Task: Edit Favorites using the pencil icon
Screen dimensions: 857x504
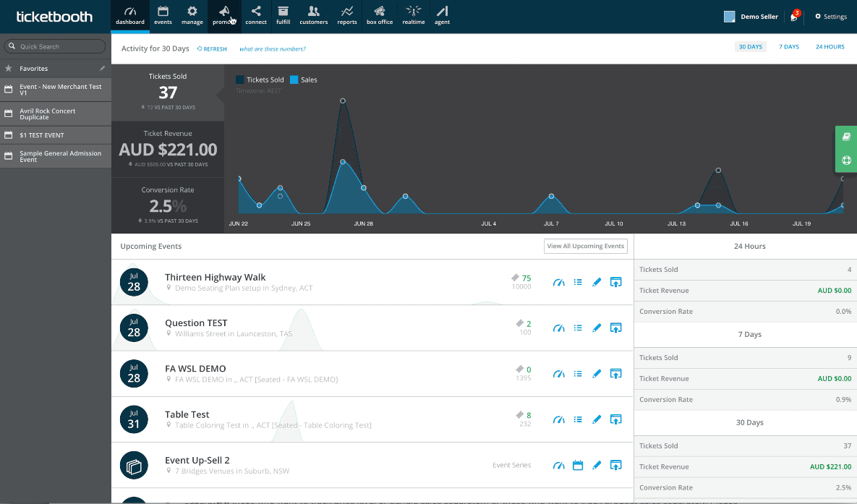Action: 102,68
